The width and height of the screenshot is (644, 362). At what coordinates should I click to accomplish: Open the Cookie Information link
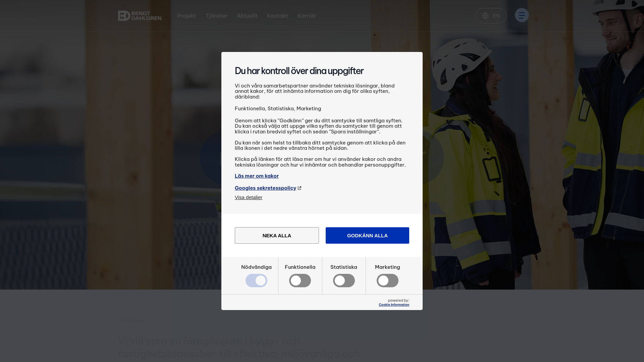coord(394,305)
